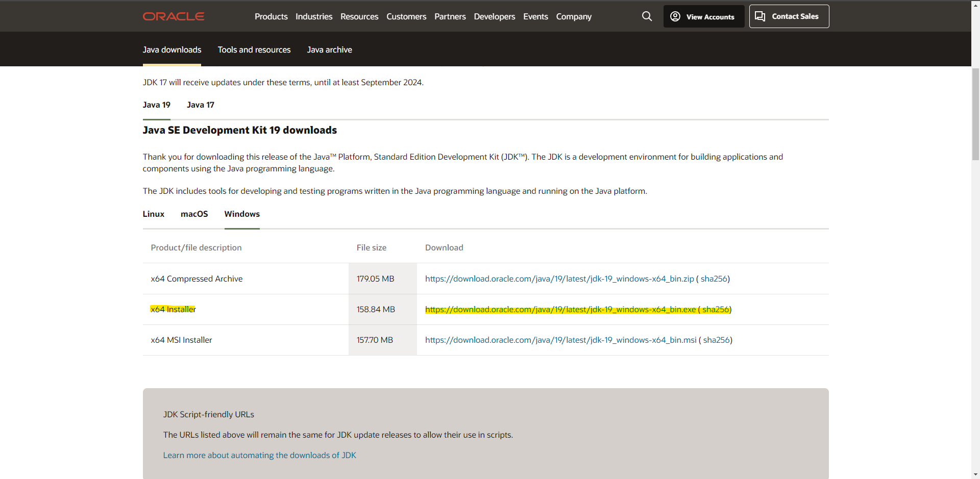Switch to the macOS tab
The image size is (980, 479).
[194, 214]
